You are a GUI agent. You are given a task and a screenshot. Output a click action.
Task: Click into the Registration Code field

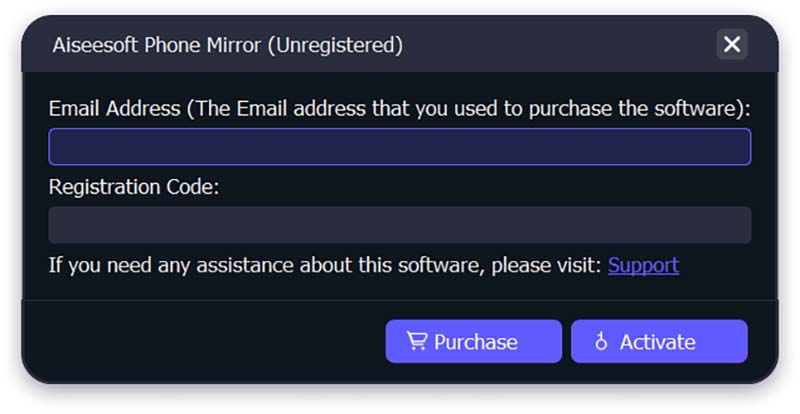399,225
